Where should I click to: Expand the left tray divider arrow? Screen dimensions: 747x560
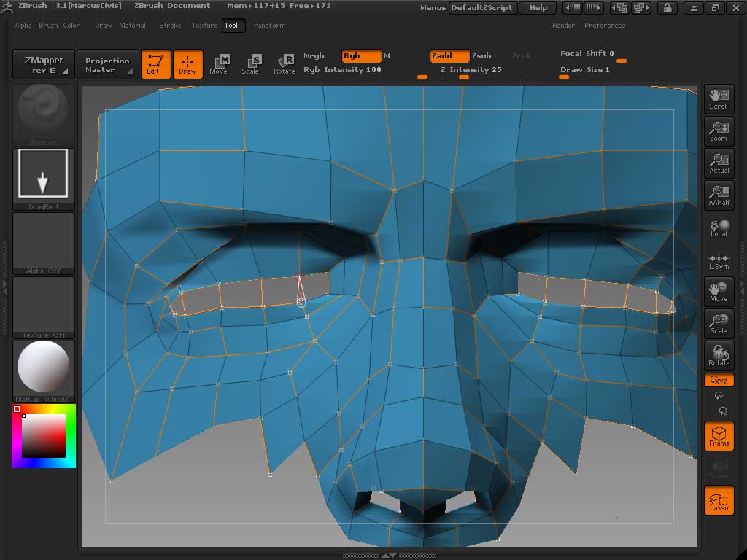pyautogui.click(x=5, y=287)
